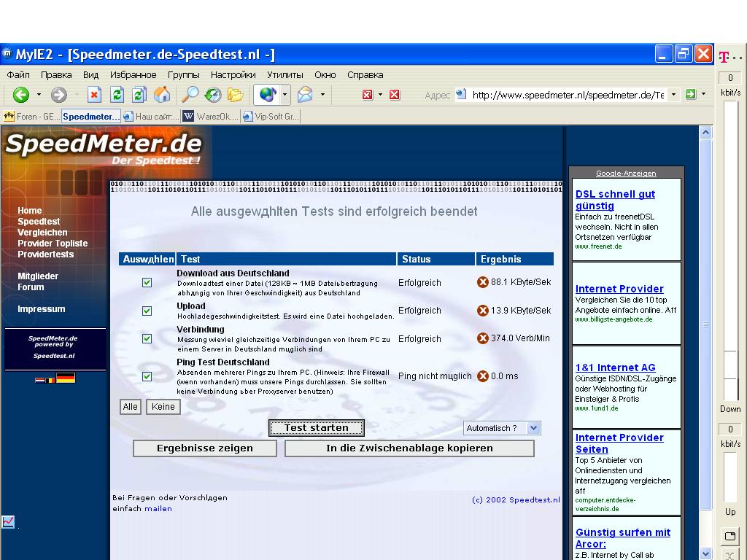Uncheck the Ping Test Deutschland checkbox
This screenshot has height=560, width=747.
tap(147, 376)
